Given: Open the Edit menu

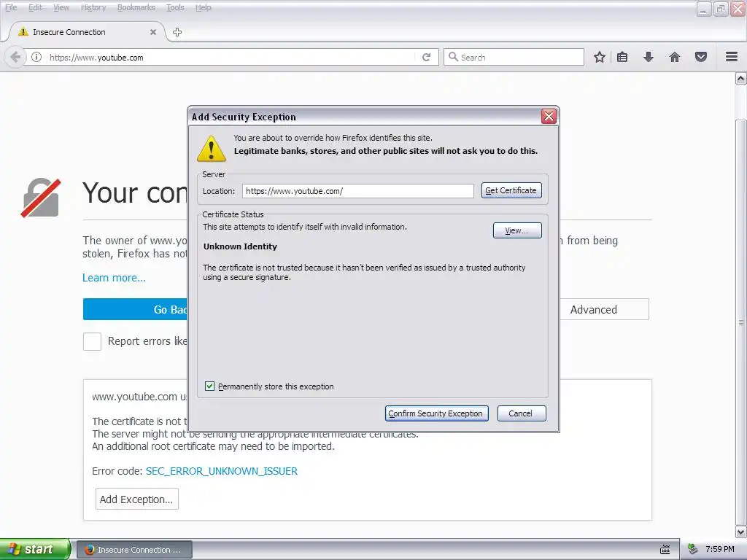Looking at the screenshot, I should [35, 7].
